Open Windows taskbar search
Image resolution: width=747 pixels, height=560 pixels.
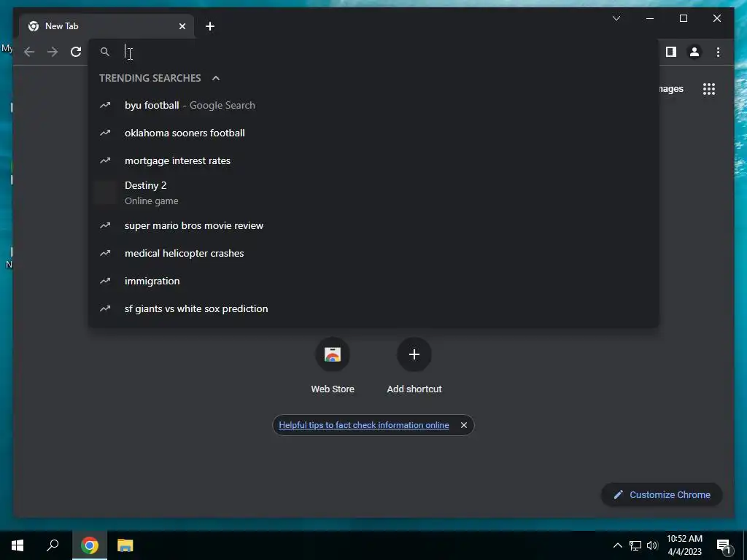pos(53,545)
